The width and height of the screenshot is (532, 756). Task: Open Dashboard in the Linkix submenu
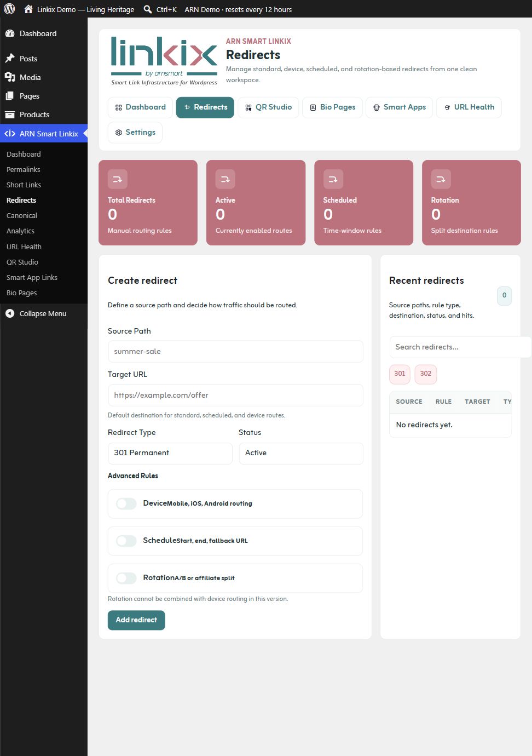point(24,154)
